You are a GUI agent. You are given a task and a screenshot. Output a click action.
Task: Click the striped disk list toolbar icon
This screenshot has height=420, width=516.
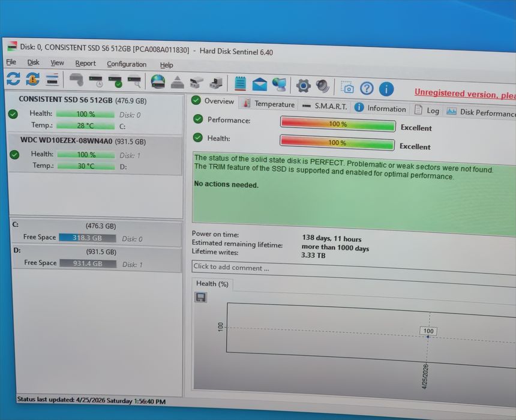pos(52,79)
